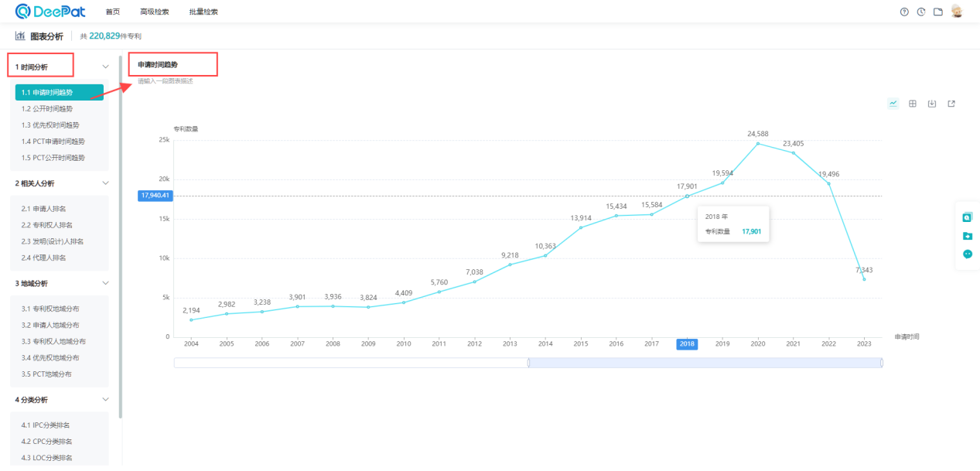
Task: Select the line chart view toggle
Action: (x=893, y=104)
